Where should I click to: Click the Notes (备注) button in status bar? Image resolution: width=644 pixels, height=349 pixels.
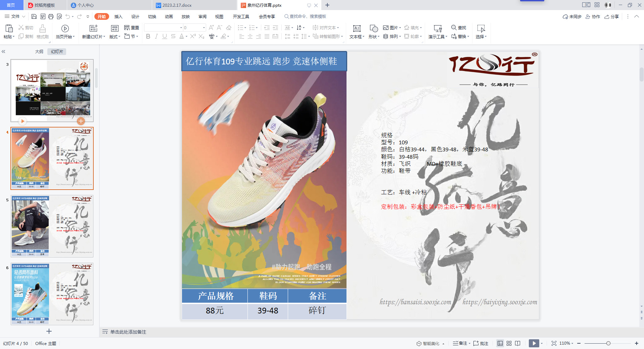460,343
